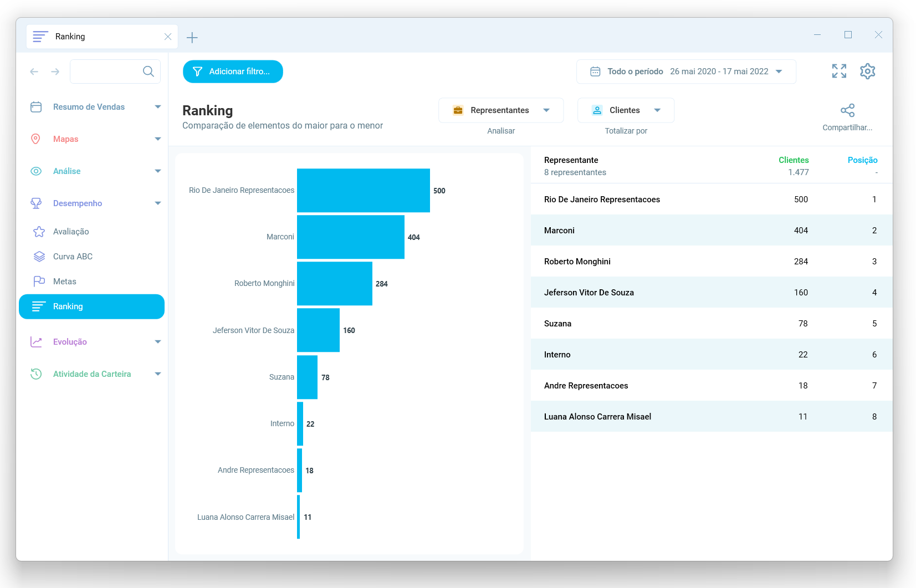
Task: Select the Marconi table row
Action: [x=712, y=231]
